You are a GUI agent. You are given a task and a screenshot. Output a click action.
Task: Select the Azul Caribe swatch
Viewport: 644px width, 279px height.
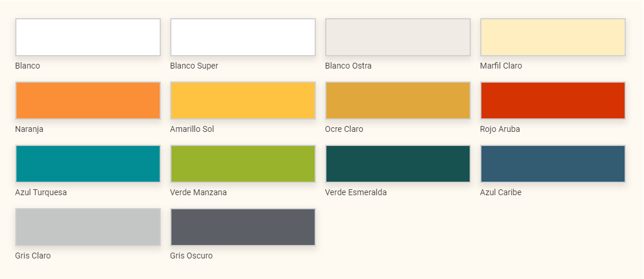553,164
